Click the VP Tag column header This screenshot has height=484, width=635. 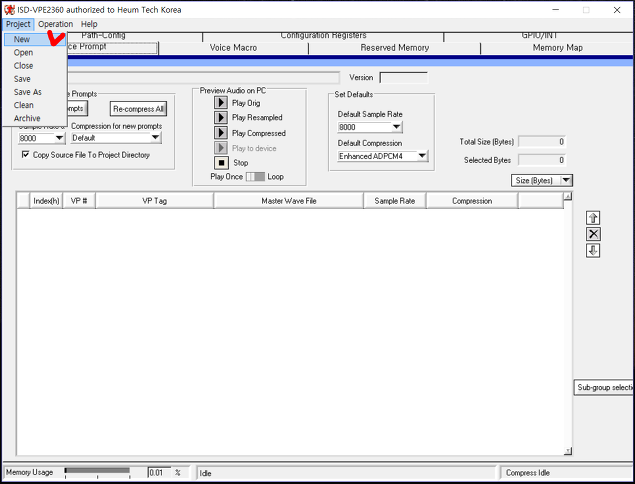click(154, 201)
